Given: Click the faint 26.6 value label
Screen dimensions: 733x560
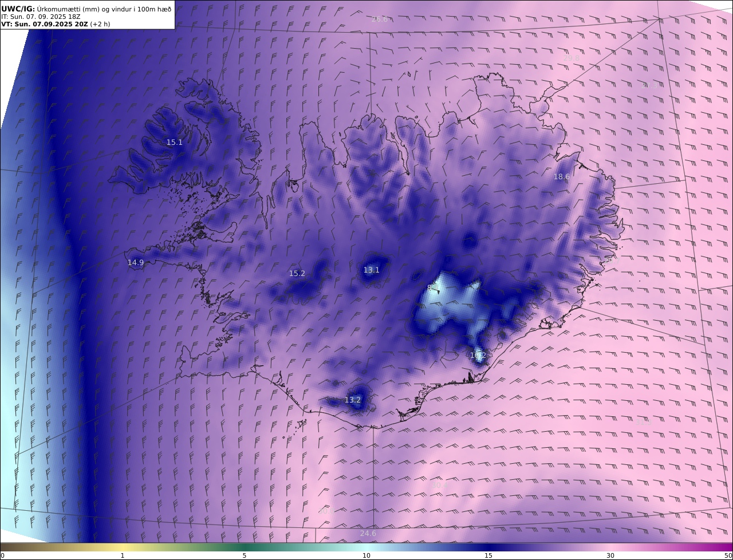Looking at the screenshot, I should coord(380,19).
